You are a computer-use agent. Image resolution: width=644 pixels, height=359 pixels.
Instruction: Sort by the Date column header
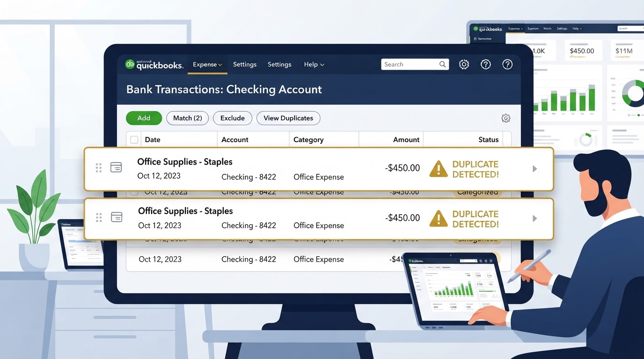pyautogui.click(x=153, y=140)
